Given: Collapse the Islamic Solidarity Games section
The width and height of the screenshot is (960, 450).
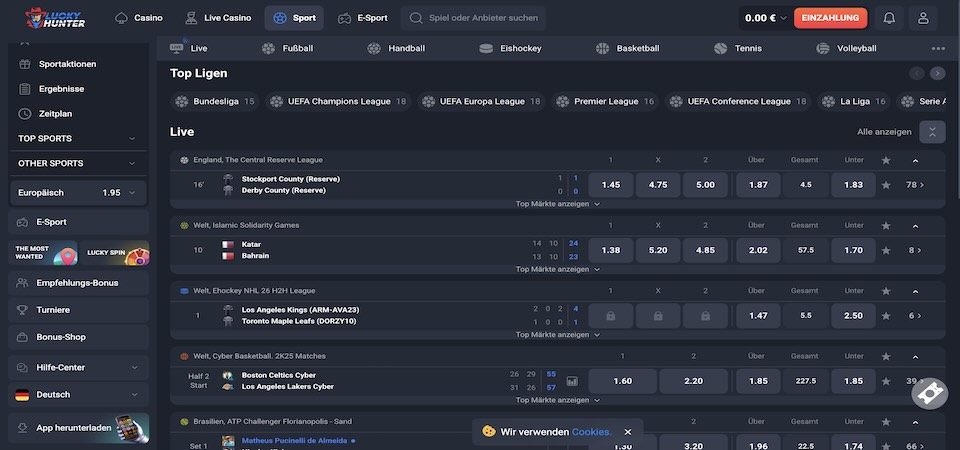Looking at the screenshot, I should click(915, 226).
